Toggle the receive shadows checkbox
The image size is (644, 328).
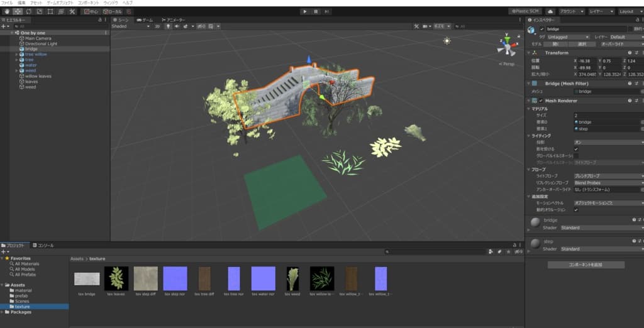coord(576,149)
